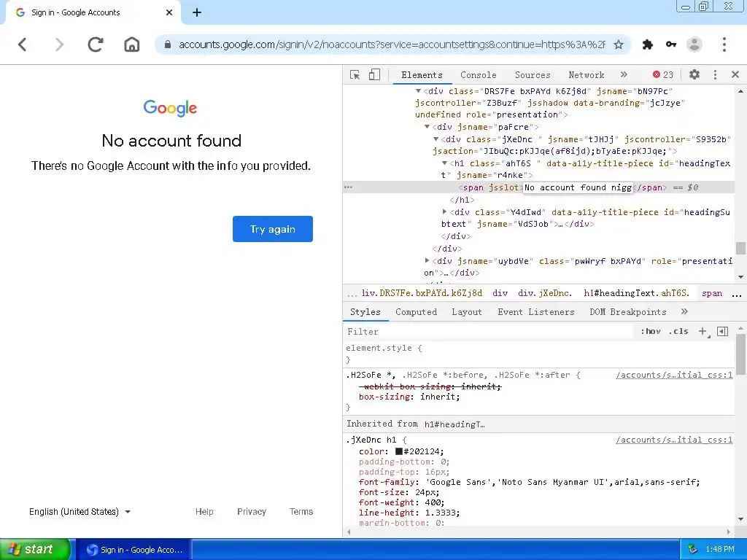Switch to the Sources panel
Screen dimensions: 747x560
533,75
